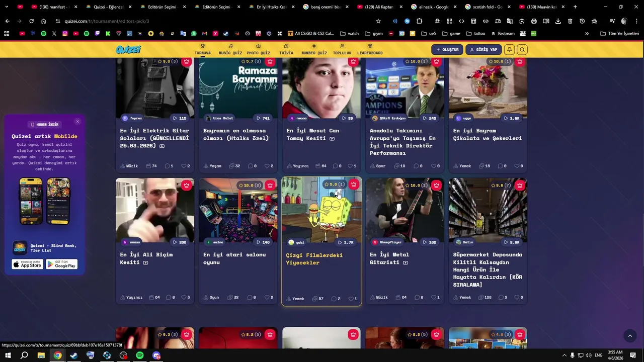This screenshot has height=362, width=644.
Task: Click crown badge on En İyi Metal Gitaristi card
Action: tap(436, 185)
